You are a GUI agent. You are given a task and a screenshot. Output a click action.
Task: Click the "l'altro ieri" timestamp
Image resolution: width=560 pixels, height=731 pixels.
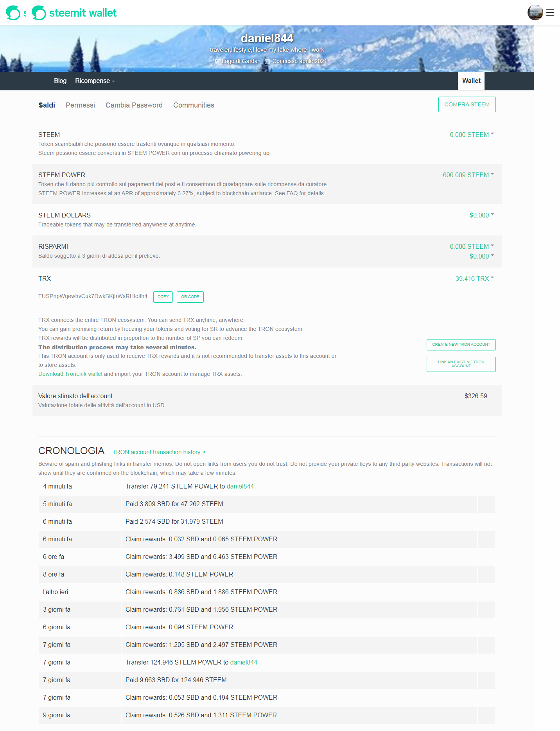click(56, 592)
